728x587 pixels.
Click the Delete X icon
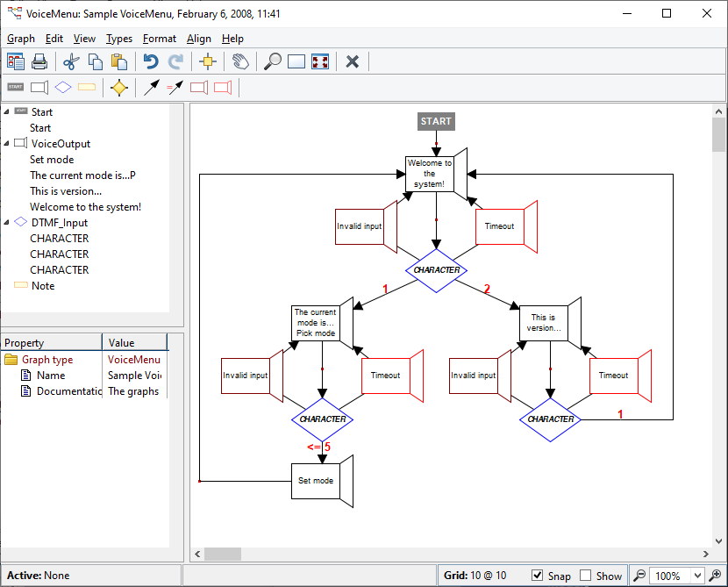pos(353,61)
